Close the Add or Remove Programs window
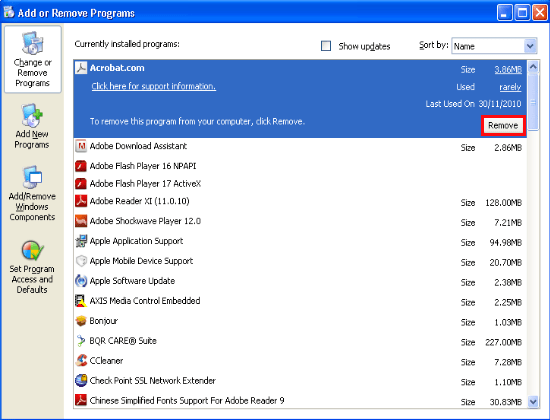 click(540, 13)
